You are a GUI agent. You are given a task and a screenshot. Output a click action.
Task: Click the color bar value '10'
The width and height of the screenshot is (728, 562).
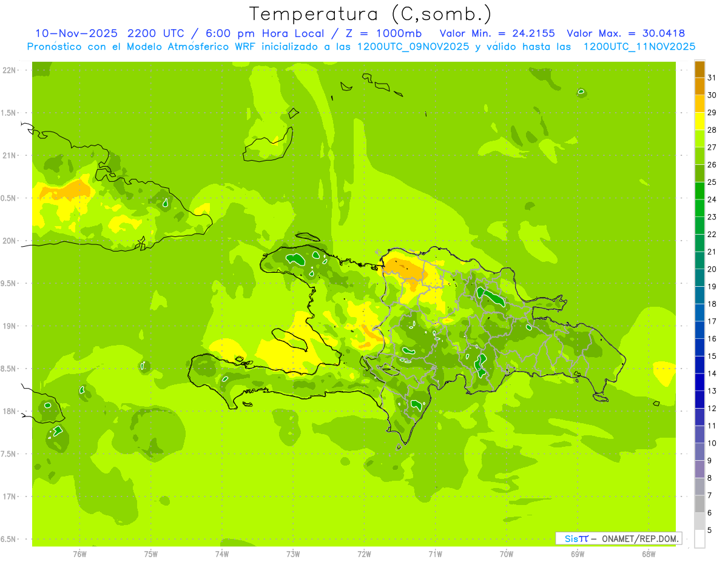712,443
